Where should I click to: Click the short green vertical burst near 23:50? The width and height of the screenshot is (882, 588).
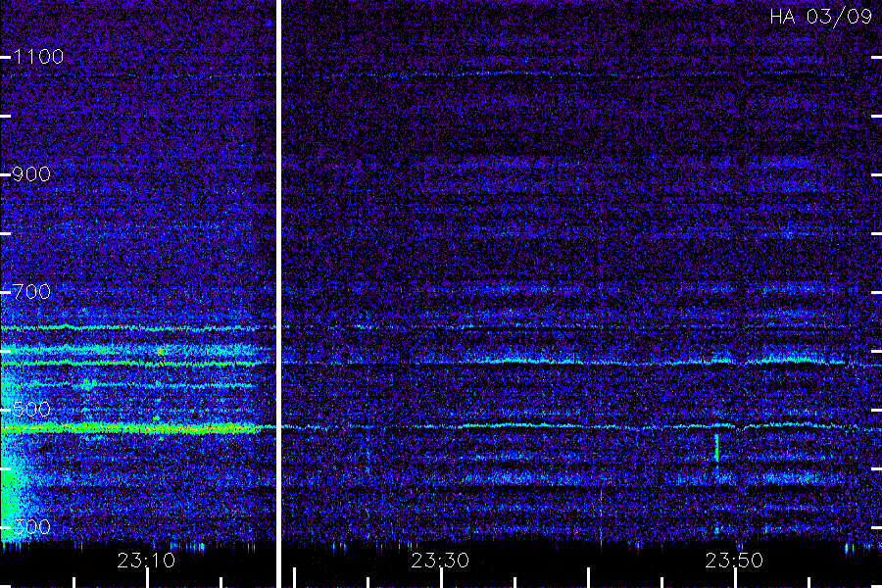tap(716, 448)
